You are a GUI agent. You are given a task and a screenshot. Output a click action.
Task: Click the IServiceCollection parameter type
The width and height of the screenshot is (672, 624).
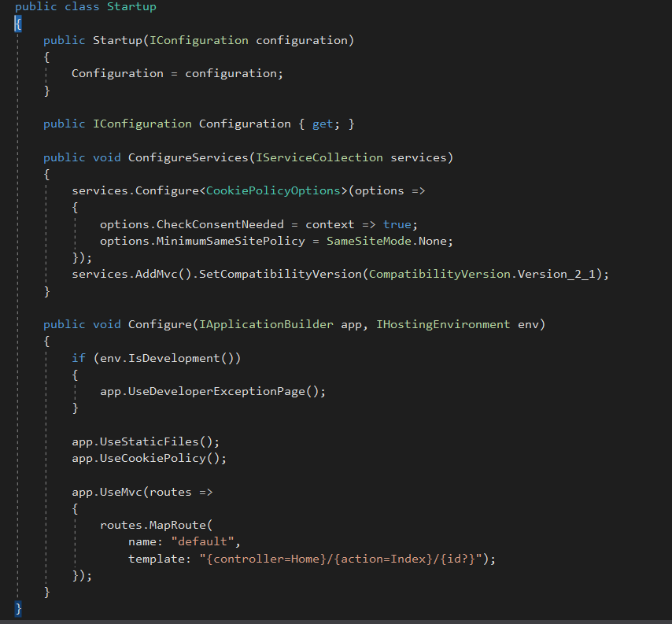(319, 157)
